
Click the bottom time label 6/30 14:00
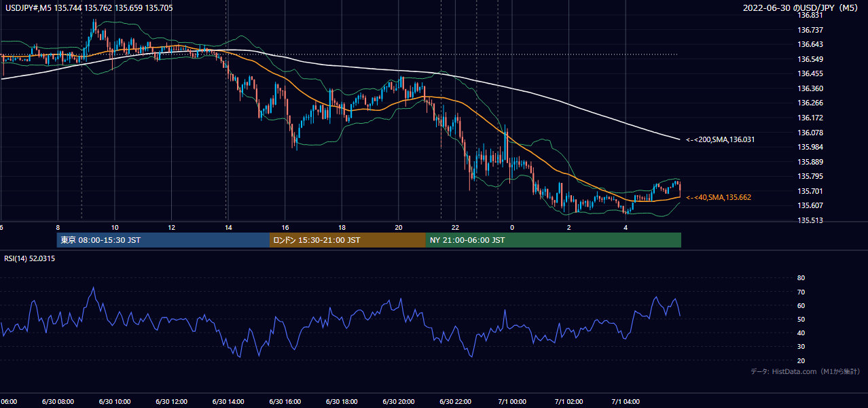click(228, 402)
